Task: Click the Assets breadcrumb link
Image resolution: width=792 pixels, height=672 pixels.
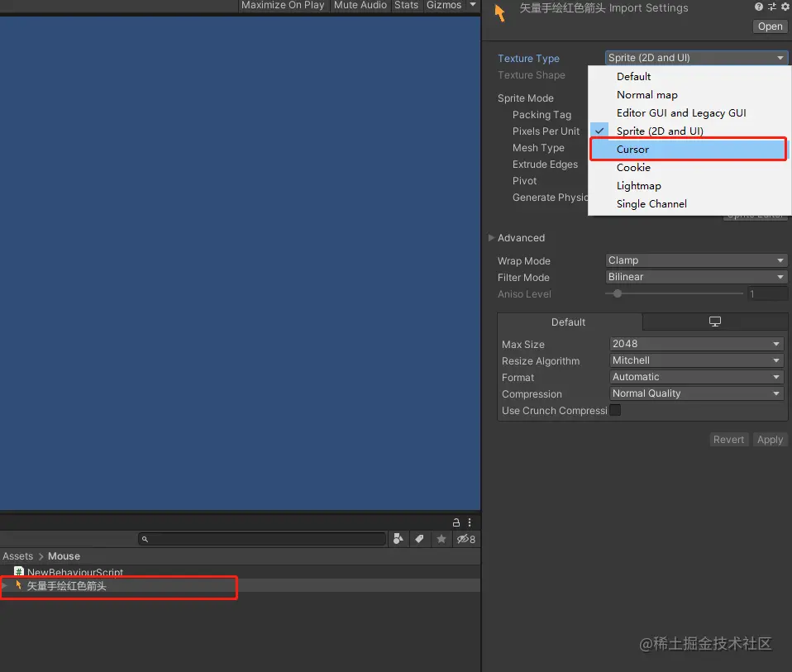Action: (17, 556)
